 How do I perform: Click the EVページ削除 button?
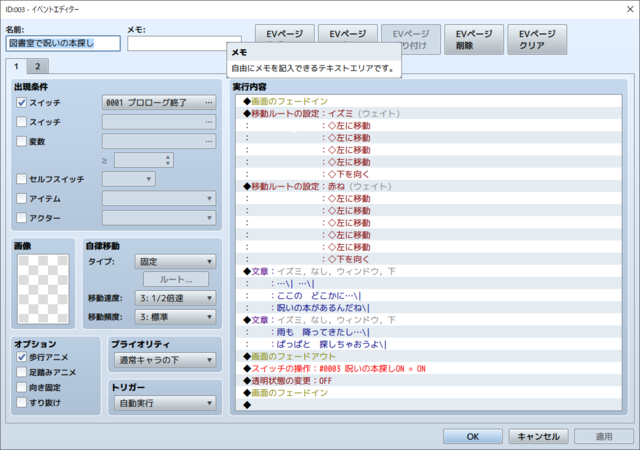click(474, 40)
